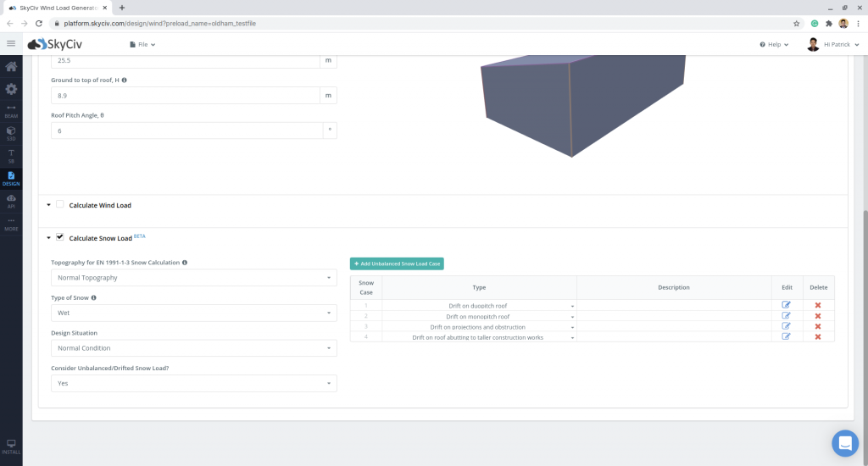
Task: Open the S3D module icon
Action: pyautogui.click(x=11, y=133)
